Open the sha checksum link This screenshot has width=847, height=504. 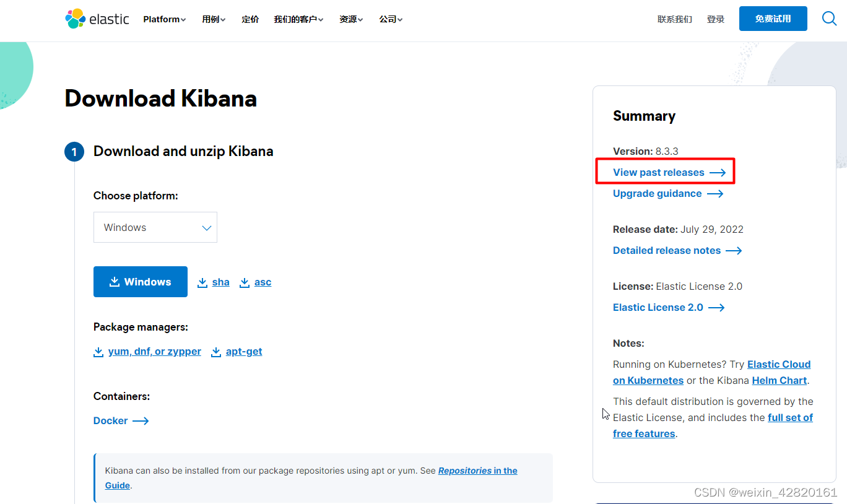(221, 282)
